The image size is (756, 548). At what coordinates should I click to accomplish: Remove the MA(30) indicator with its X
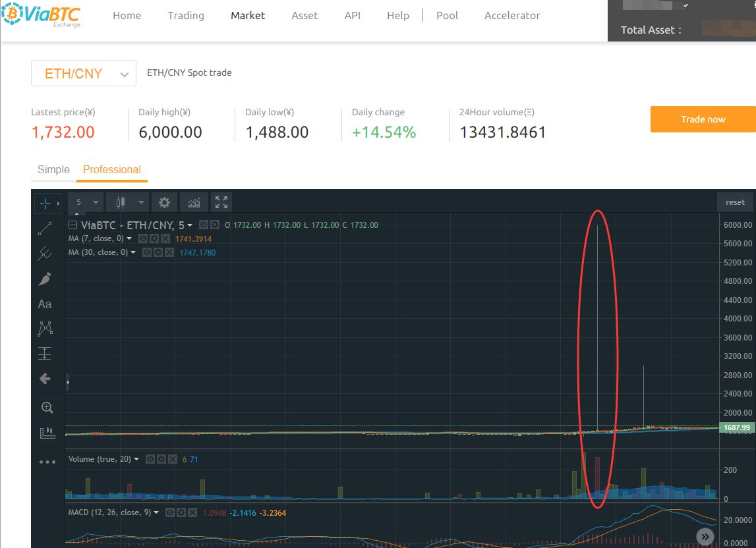[x=168, y=252]
